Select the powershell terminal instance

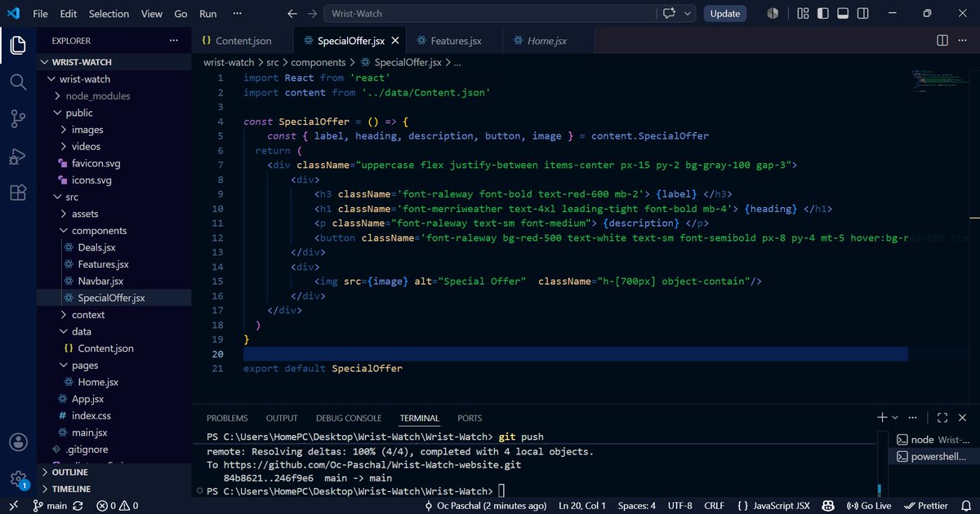point(932,457)
